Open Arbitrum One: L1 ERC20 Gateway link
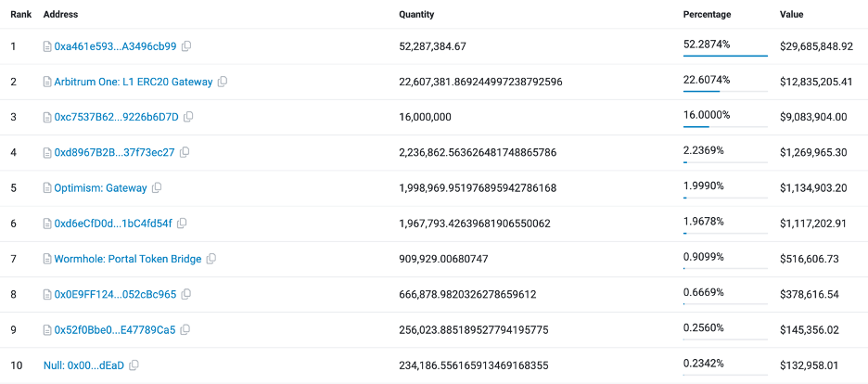The image size is (868, 384). point(134,82)
